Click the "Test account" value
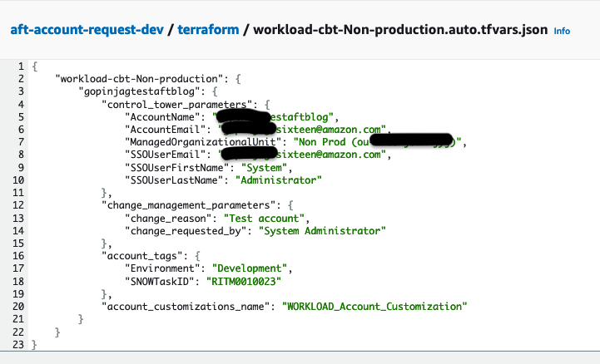 tap(264, 219)
